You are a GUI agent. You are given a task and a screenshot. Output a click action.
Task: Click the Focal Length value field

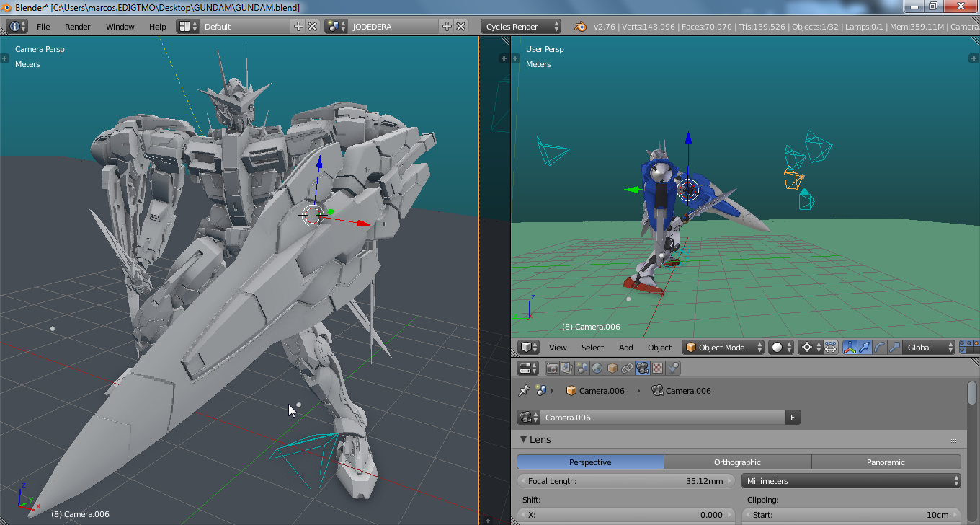click(x=624, y=481)
